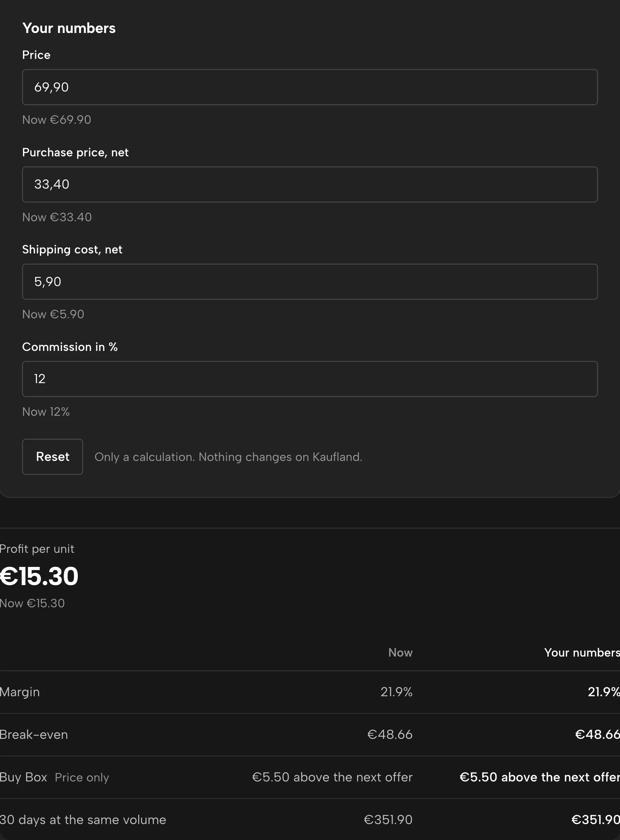
Task: Click Margin 21.9% in Now column
Action: point(396,692)
